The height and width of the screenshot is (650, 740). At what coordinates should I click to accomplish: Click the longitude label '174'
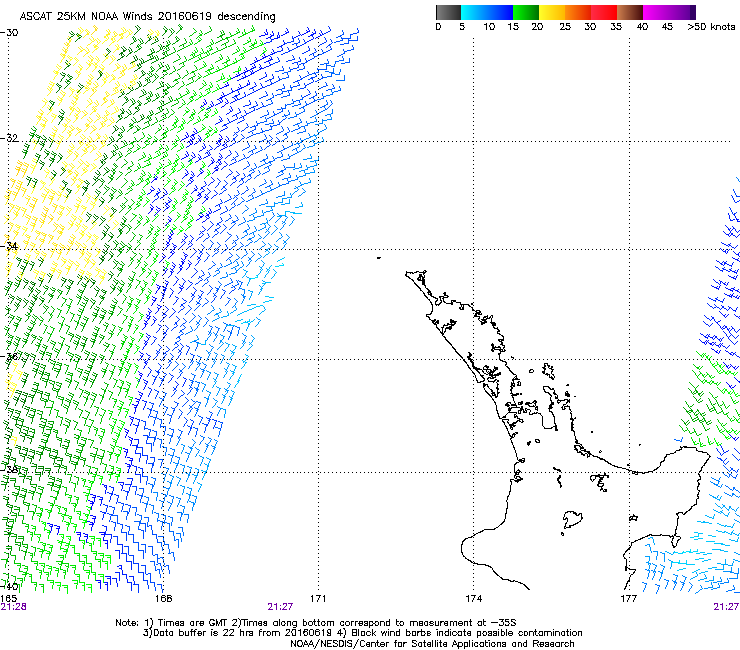point(473,599)
